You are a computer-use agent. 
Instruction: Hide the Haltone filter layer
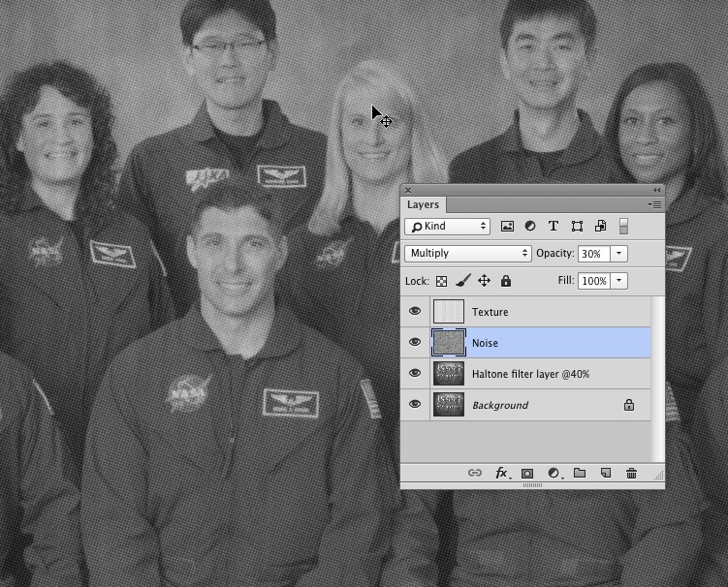(415, 373)
